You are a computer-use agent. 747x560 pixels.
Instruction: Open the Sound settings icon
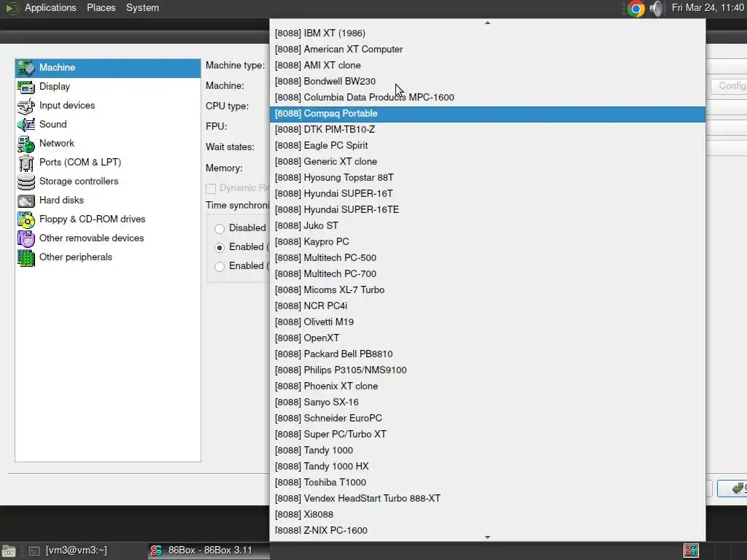pyautogui.click(x=26, y=125)
